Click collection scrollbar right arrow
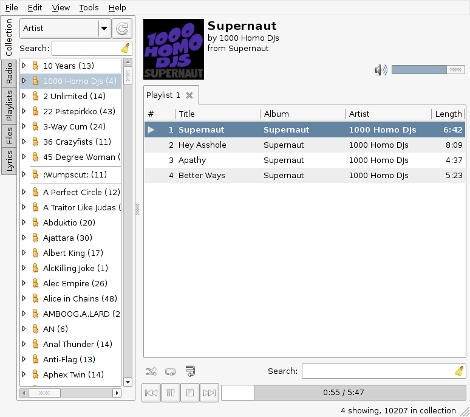This screenshot has width=470, height=417. pyautogui.click(x=117, y=393)
